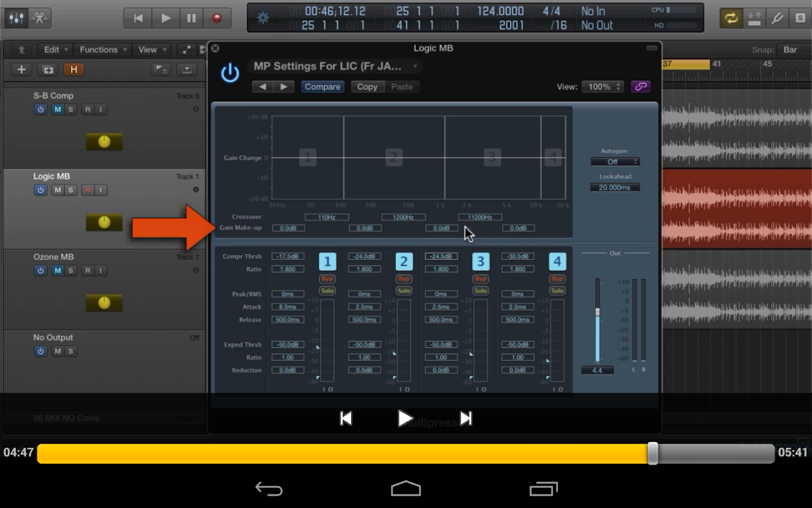Open the MP Settings preset dropdown
This screenshot has height=508, width=812.
point(336,67)
